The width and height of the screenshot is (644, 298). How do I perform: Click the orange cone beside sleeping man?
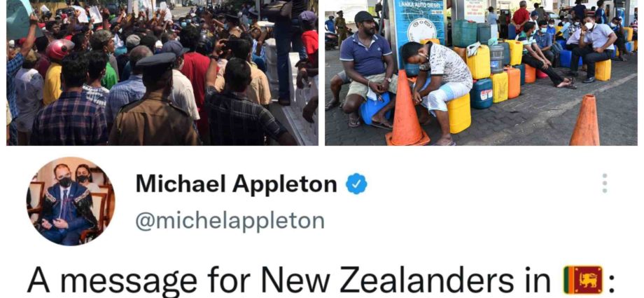tap(407, 109)
